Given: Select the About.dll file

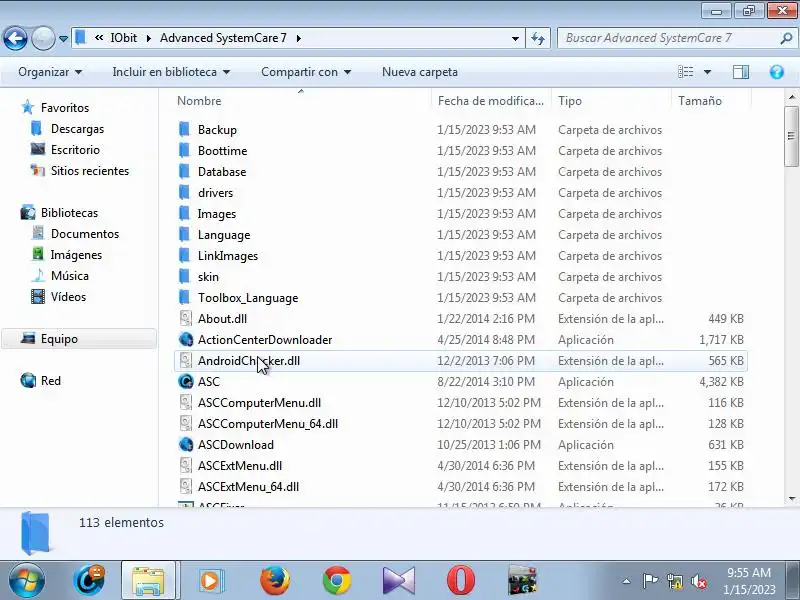Looking at the screenshot, I should pyautogui.click(x=222, y=319).
